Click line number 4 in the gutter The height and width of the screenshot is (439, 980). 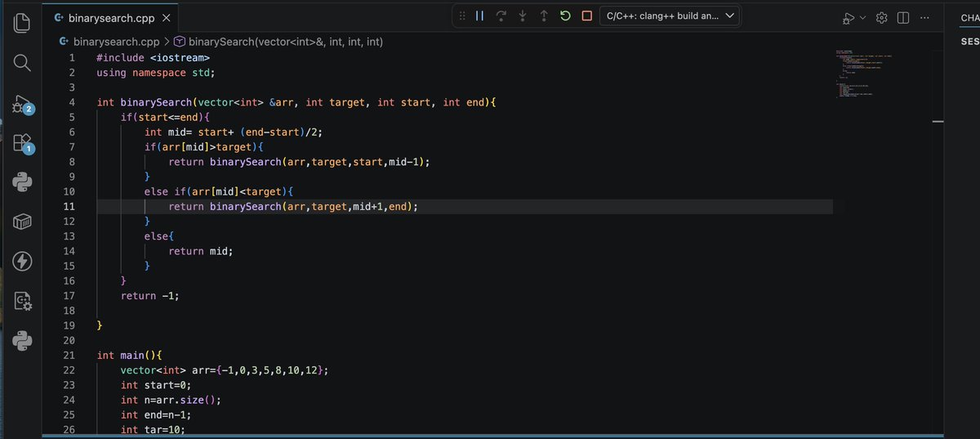(x=72, y=102)
